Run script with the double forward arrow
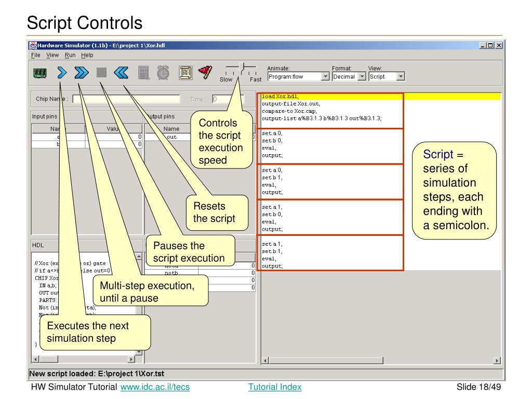 click(82, 73)
